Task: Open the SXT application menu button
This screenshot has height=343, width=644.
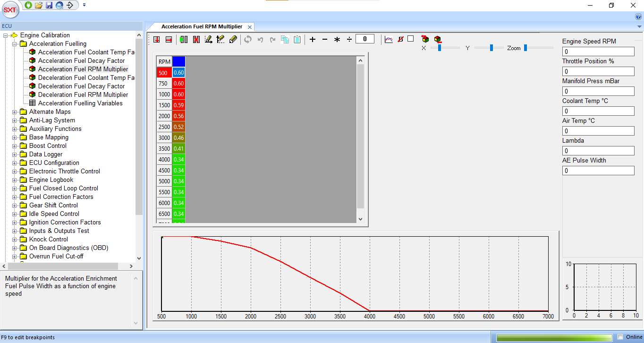Action: (10, 9)
